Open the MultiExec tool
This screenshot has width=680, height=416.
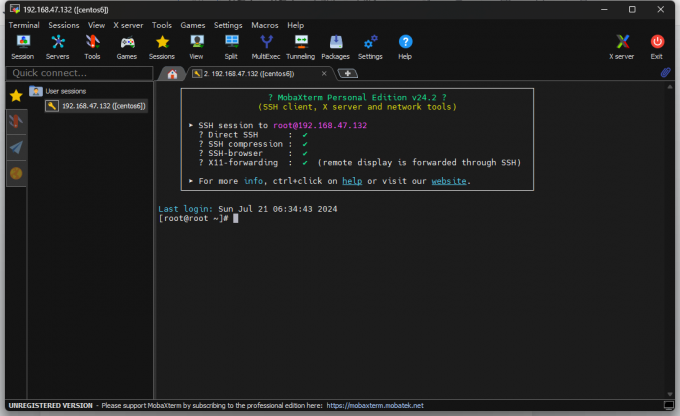pyautogui.click(x=266, y=47)
